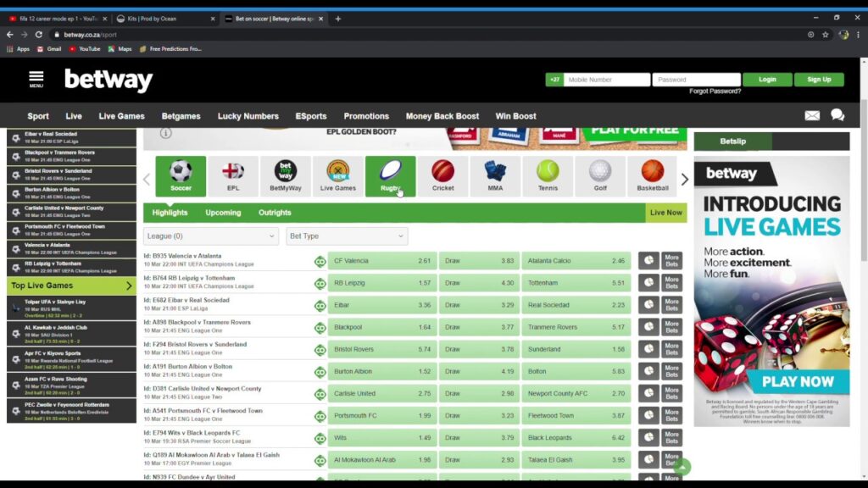Click stats icon for RB Leipzig v Tottenham row
This screenshot has width=868, height=488.
(x=648, y=282)
